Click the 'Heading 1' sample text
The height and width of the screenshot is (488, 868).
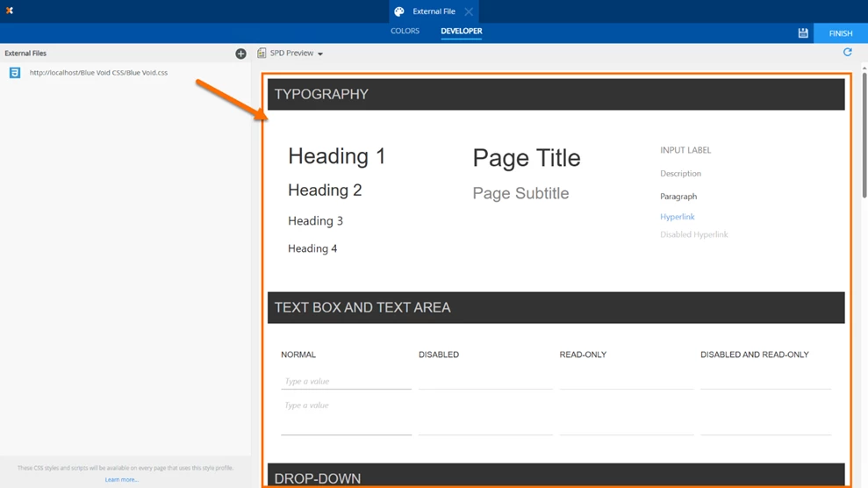336,156
